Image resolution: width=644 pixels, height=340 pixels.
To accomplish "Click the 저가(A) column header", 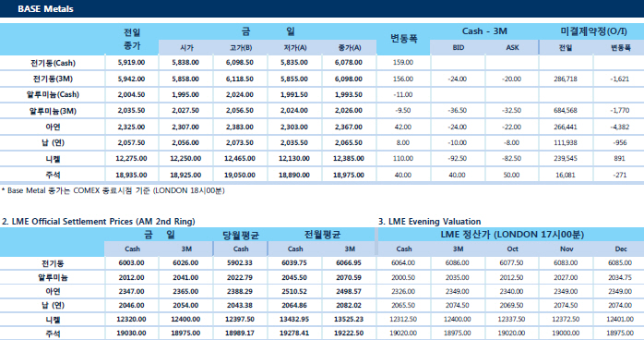I will tap(295, 48).
